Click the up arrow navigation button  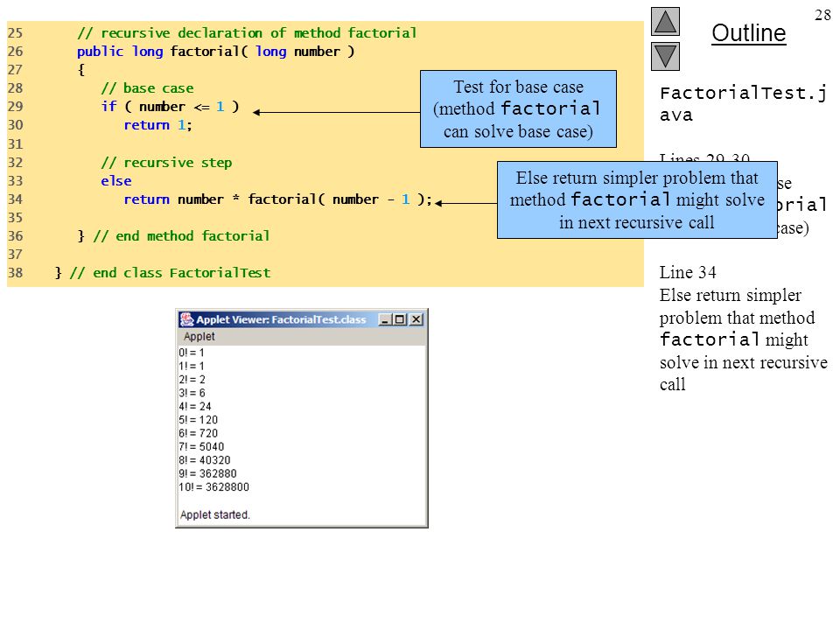tap(665, 21)
